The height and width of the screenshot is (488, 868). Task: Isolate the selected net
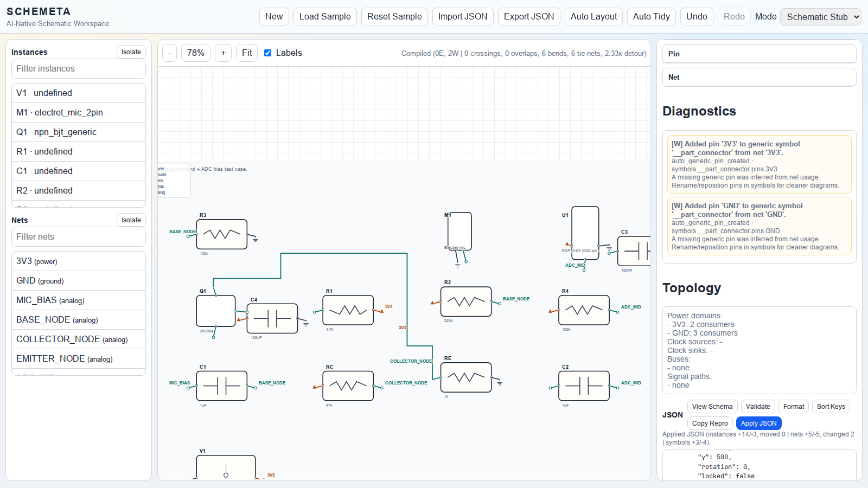pyautogui.click(x=131, y=220)
